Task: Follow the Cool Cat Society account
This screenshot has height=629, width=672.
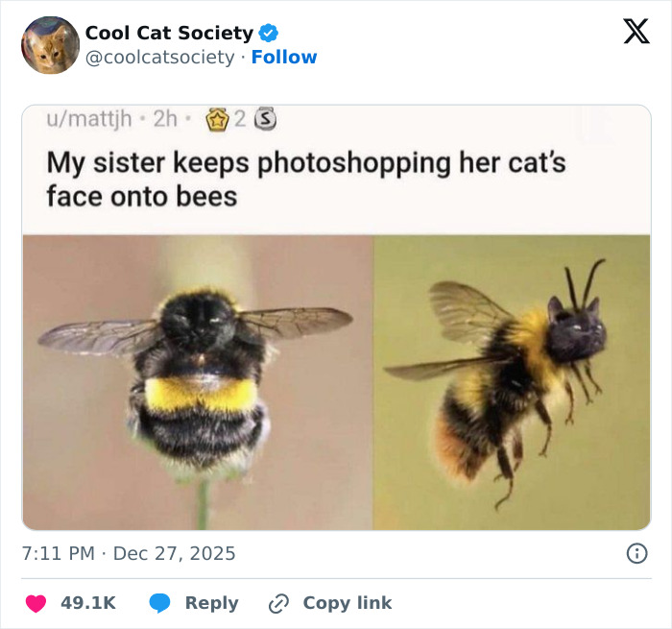Action: [x=284, y=58]
